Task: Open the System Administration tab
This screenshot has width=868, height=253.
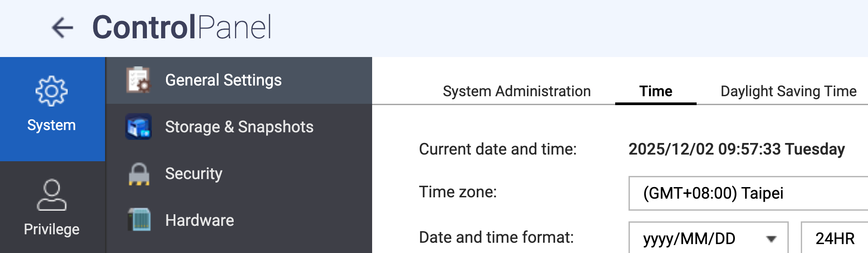Action: [x=516, y=91]
